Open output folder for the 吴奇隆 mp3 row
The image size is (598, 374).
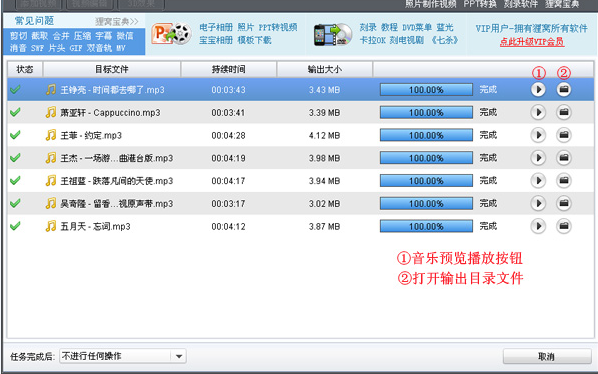(564, 203)
